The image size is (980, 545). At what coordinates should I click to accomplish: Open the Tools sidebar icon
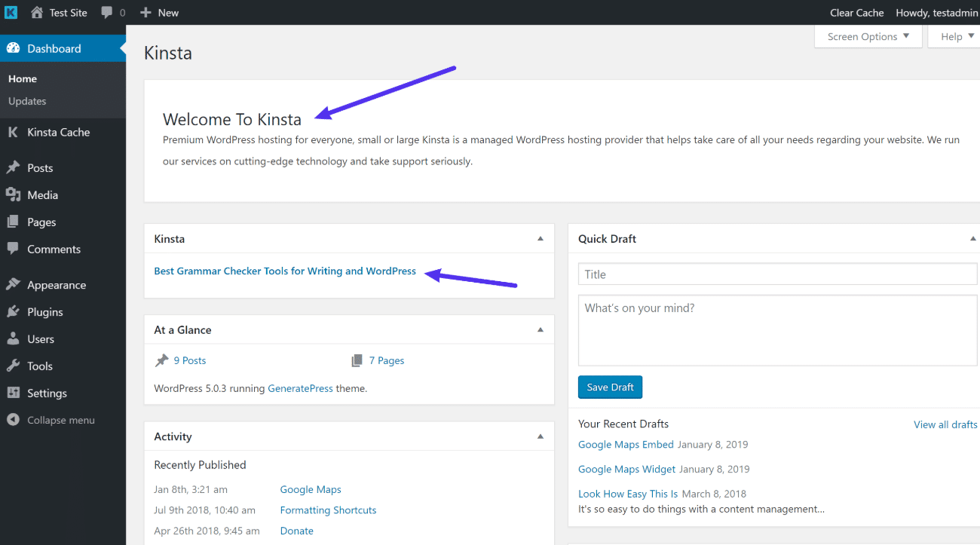tap(15, 366)
